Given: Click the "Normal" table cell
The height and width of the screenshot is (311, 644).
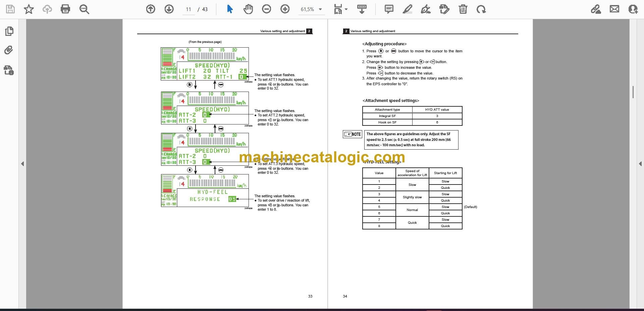Looking at the screenshot, I should 412,210.
